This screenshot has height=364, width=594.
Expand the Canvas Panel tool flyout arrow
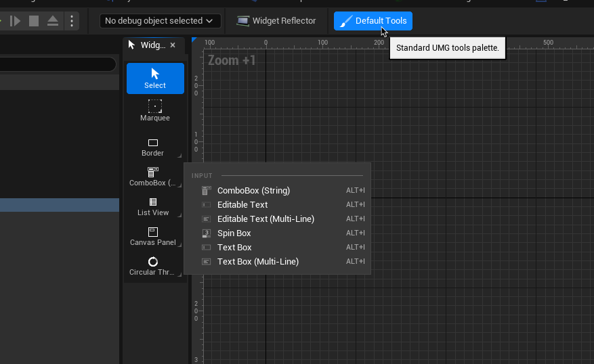(x=179, y=245)
